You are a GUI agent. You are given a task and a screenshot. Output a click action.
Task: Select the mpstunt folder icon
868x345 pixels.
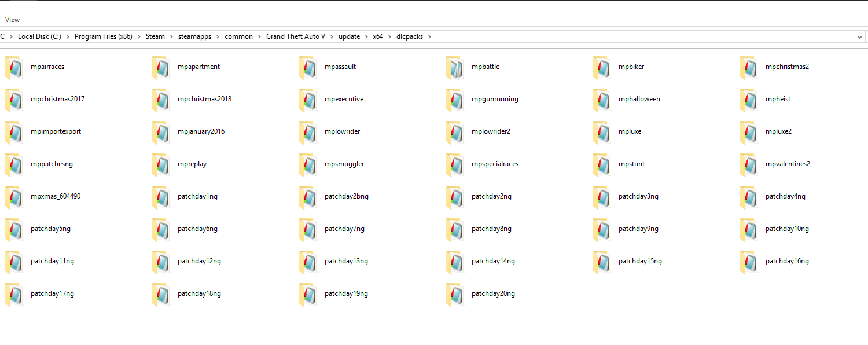[x=601, y=164]
